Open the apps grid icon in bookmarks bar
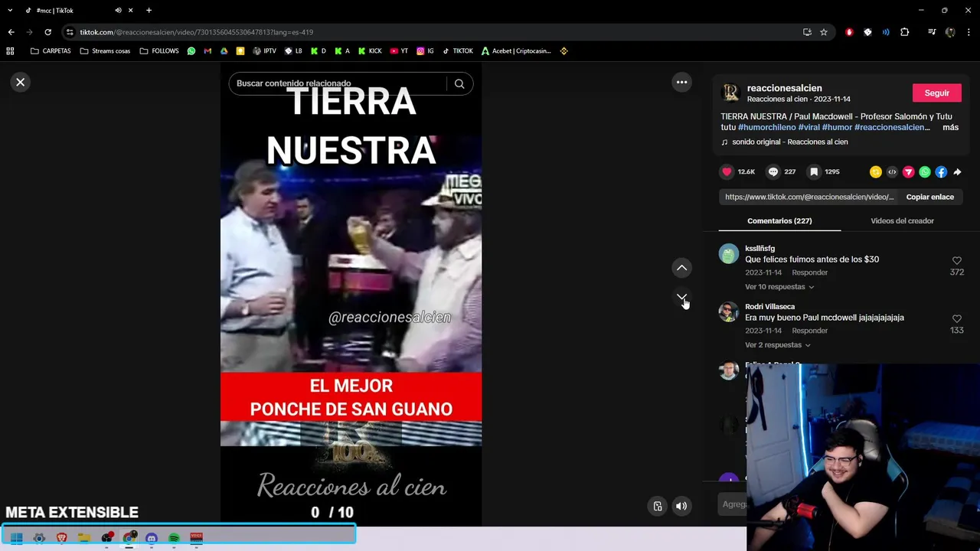Screen dimensions: 980x551 pyautogui.click(x=10, y=51)
